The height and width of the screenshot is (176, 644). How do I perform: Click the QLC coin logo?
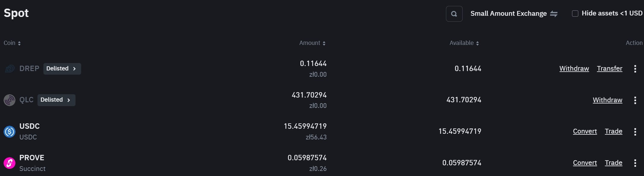point(10,100)
